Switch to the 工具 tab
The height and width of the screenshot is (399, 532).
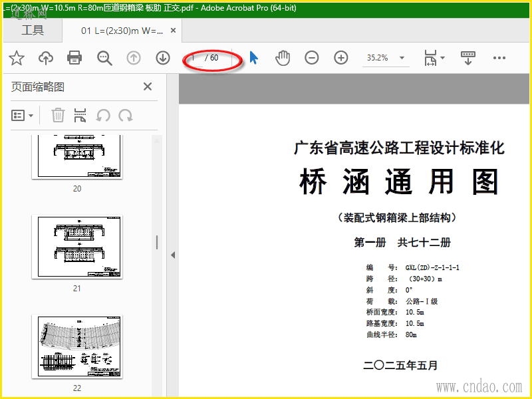pos(33,30)
